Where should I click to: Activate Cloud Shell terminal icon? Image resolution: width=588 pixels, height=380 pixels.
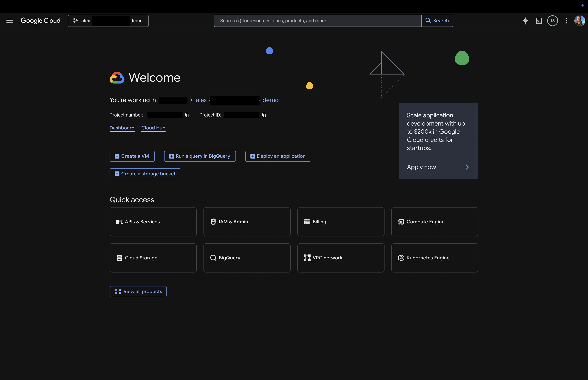pyautogui.click(x=539, y=21)
